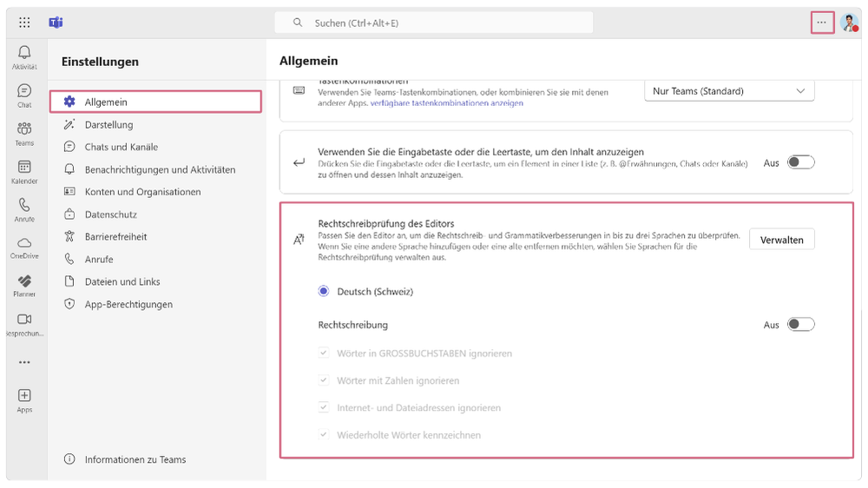Click the App-Berechtigungen shield icon
The height and width of the screenshot is (488, 868).
[x=69, y=304]
